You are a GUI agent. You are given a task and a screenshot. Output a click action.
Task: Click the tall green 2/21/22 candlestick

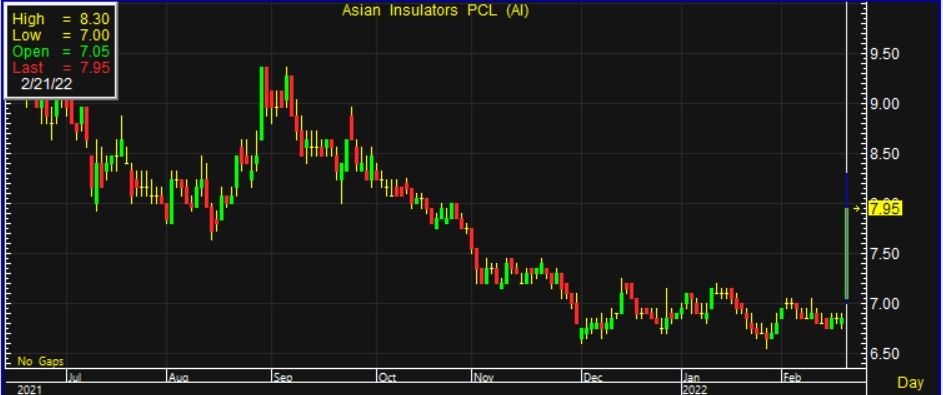[847, 253]
